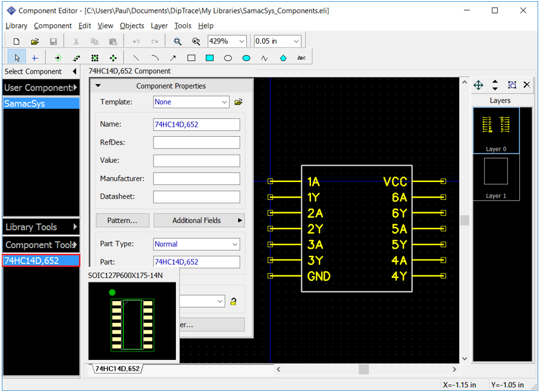This screenshot has width=540, height=392.
Task: Click the Name input field
Action: [x=197, y=125]
